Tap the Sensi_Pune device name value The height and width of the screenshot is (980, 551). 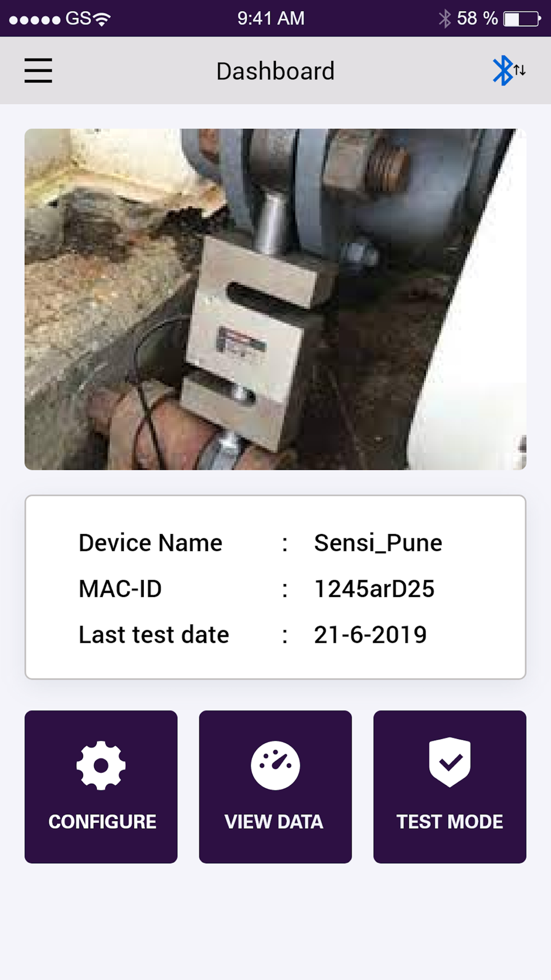[x=378, y=543]
